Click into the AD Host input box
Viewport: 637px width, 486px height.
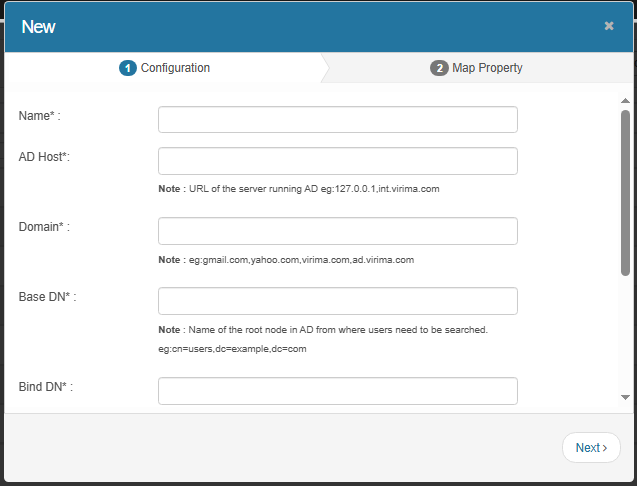pos(337,161)
